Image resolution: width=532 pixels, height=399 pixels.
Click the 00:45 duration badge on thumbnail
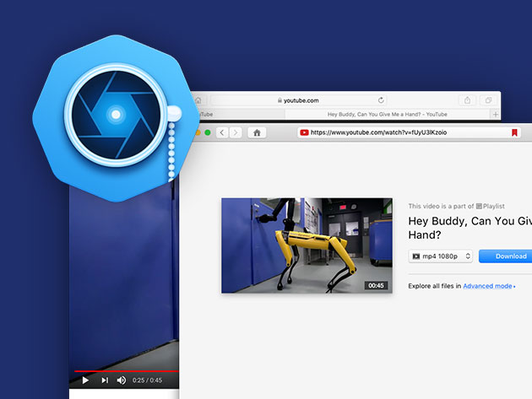tap(376, 285)
